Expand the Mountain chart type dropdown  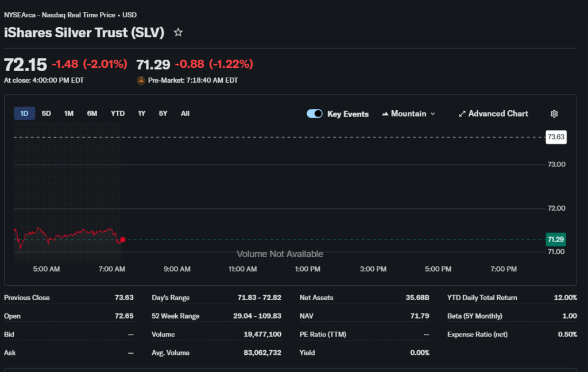(x=432, y=114)
